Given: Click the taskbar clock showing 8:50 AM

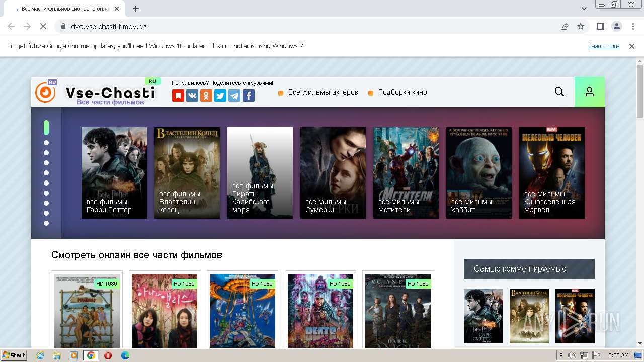Looking at the screenshot, I should click(x=618, y=355).
